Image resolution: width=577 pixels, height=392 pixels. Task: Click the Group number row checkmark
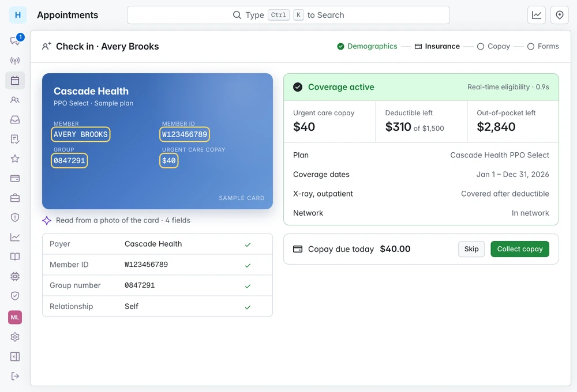(248, 286)
